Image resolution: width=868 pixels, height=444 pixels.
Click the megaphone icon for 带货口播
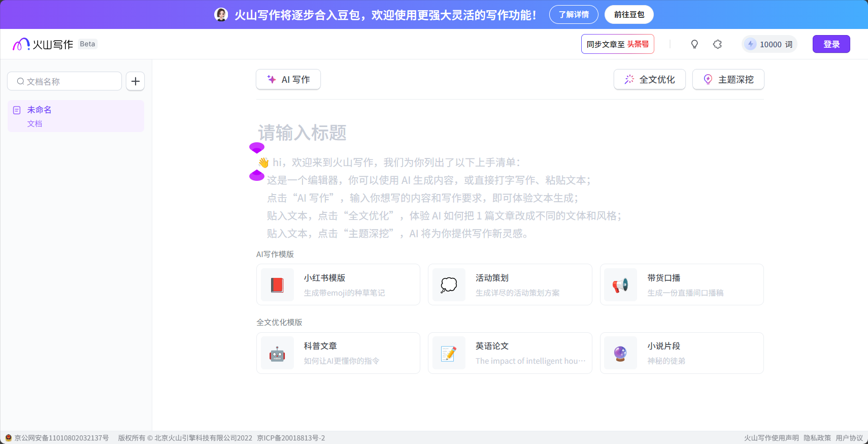620,285
